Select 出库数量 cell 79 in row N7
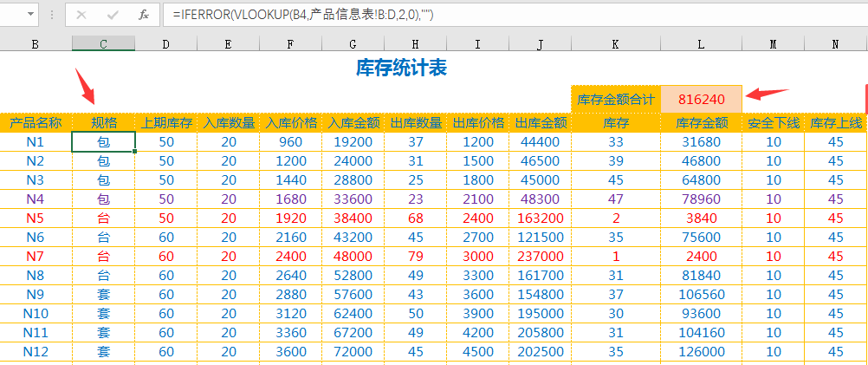 415,256
